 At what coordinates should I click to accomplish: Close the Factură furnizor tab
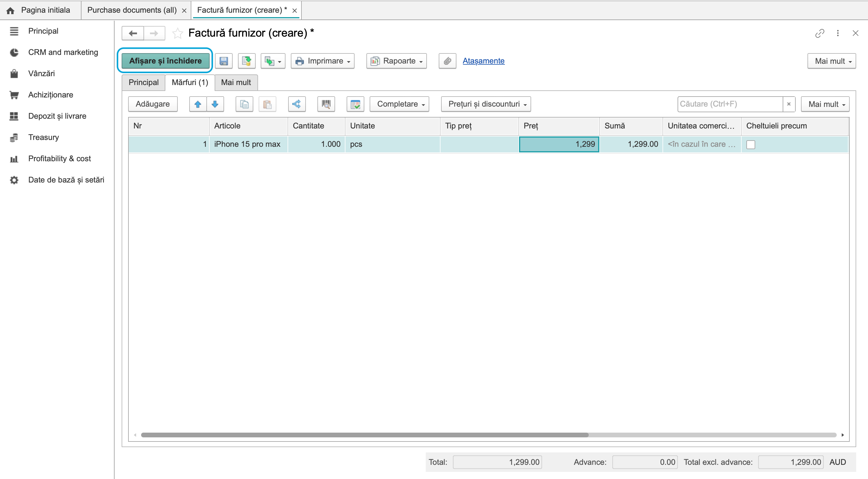[x=295, y=10]
